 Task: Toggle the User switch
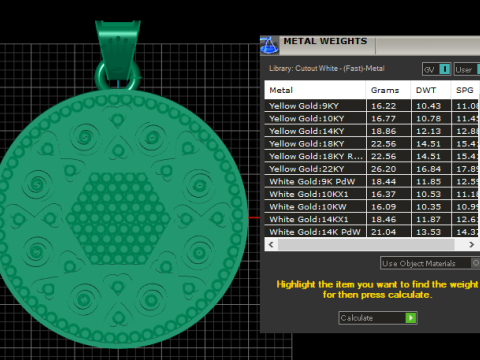point(467,69)
